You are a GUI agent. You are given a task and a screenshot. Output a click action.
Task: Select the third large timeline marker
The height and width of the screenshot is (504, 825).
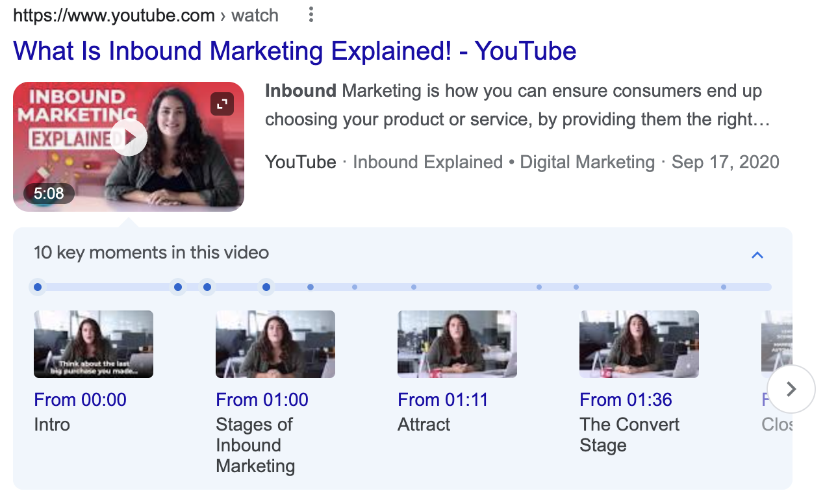coord(207,287)
